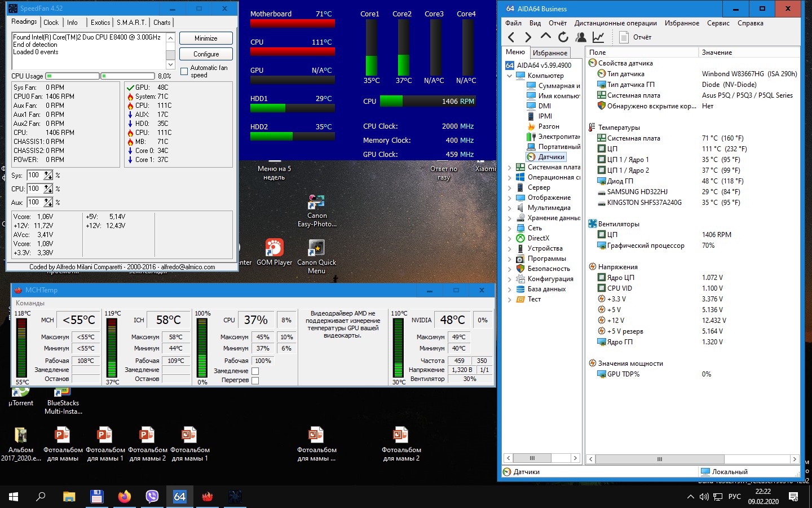Open the Файл menu in AIDA64

tap(513, 23)
